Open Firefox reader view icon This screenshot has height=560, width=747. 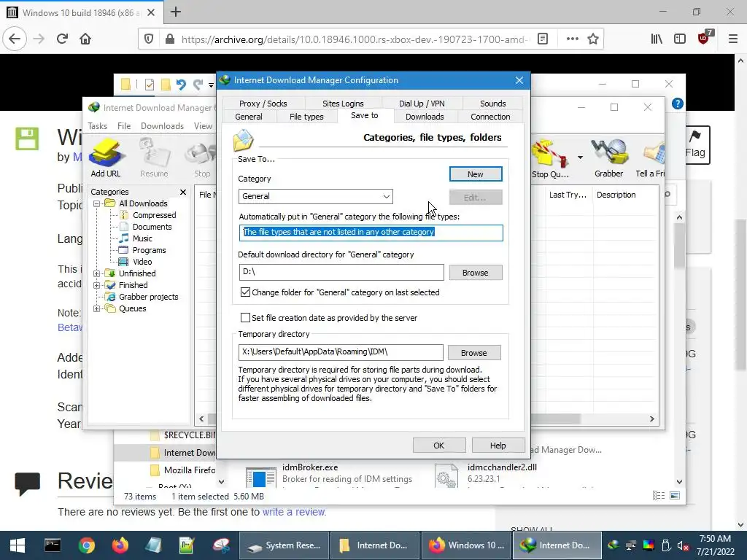click(543, 39)
